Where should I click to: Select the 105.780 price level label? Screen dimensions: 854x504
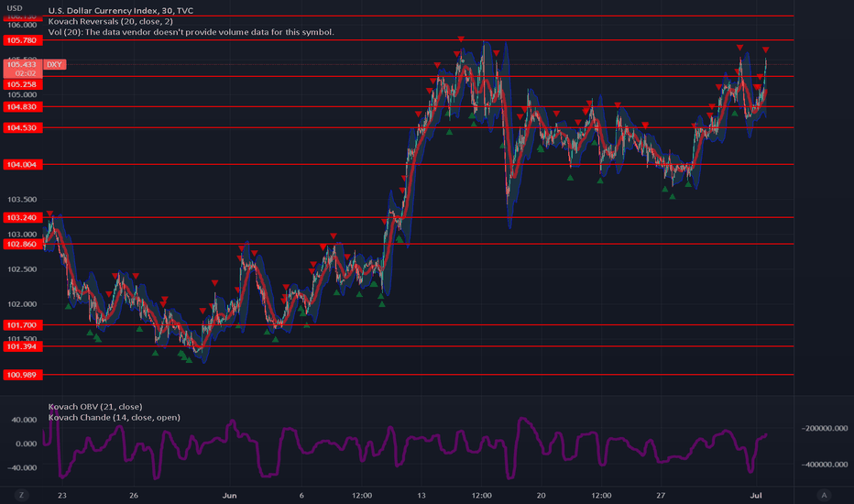pyautogui.click(x=22, y=40)
